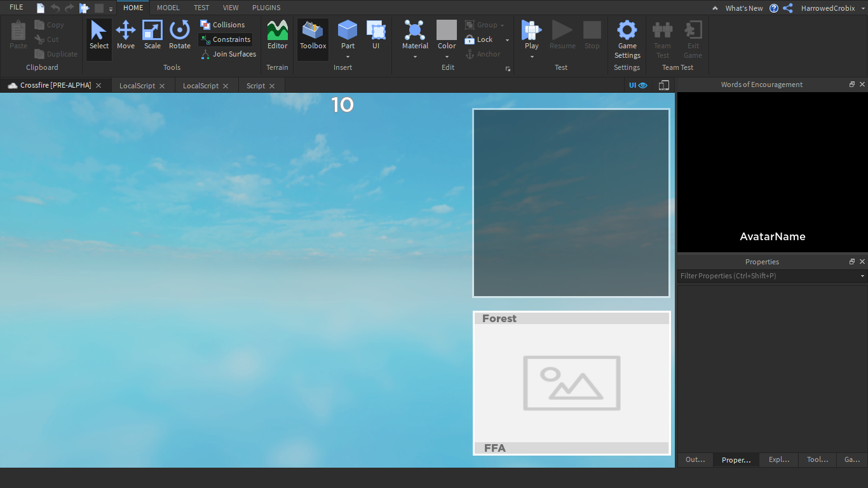The image size is (868, 488).
Task: Expand the Play dropdown arrow
Action: pos(532,57)
